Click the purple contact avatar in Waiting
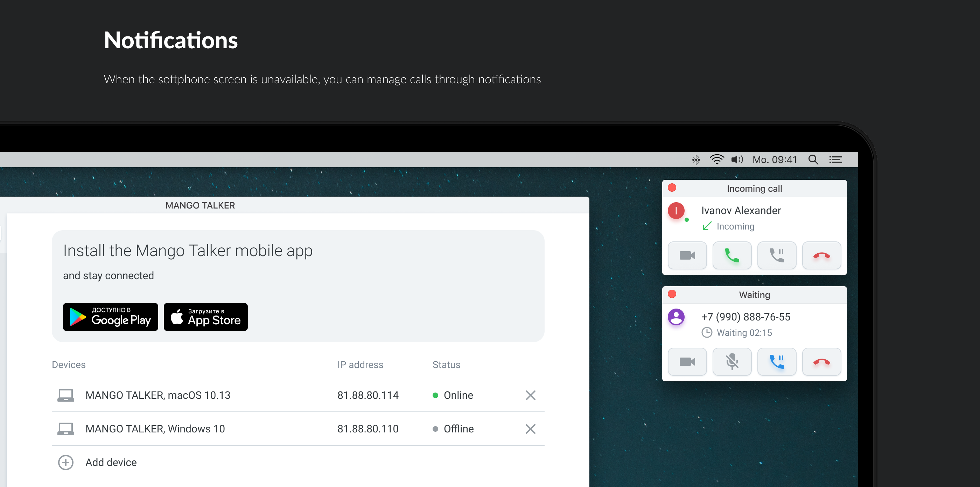 tap(677, 317)
